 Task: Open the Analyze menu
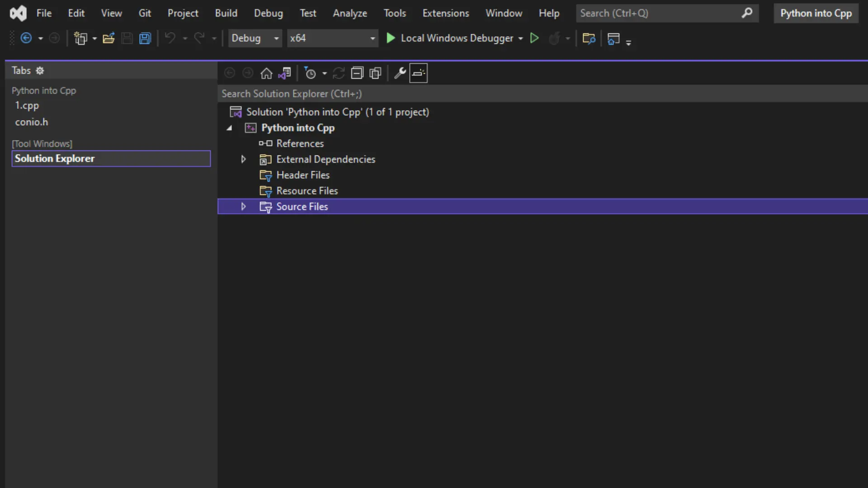[350, 14]
